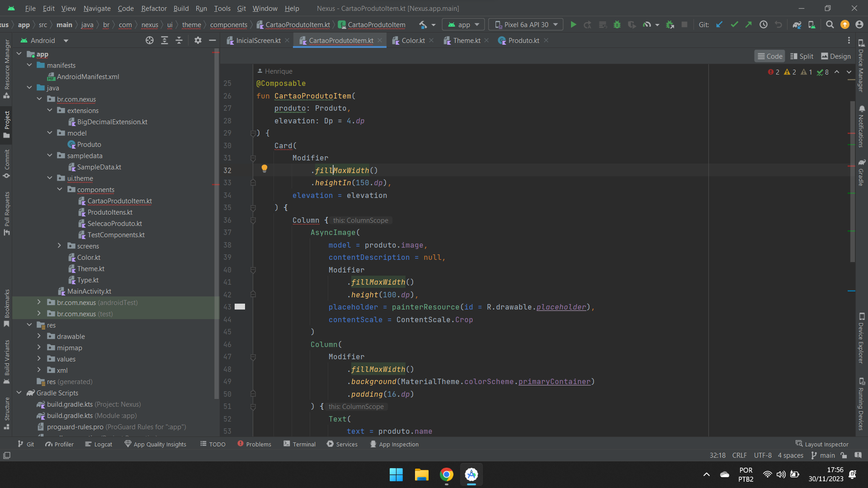Expand br.com.nexus (androidTest) package
868x488 pixels.
point(39,302)
